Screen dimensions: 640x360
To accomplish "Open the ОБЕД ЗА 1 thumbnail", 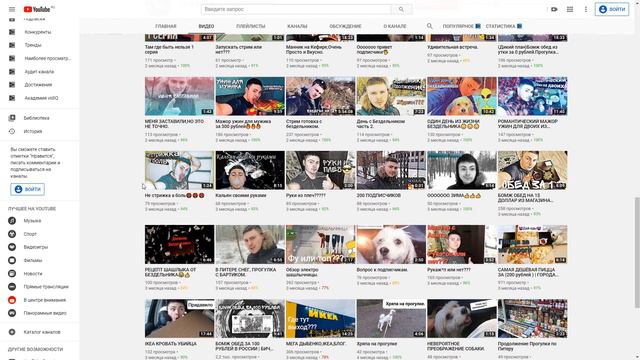I will [532, 170].
